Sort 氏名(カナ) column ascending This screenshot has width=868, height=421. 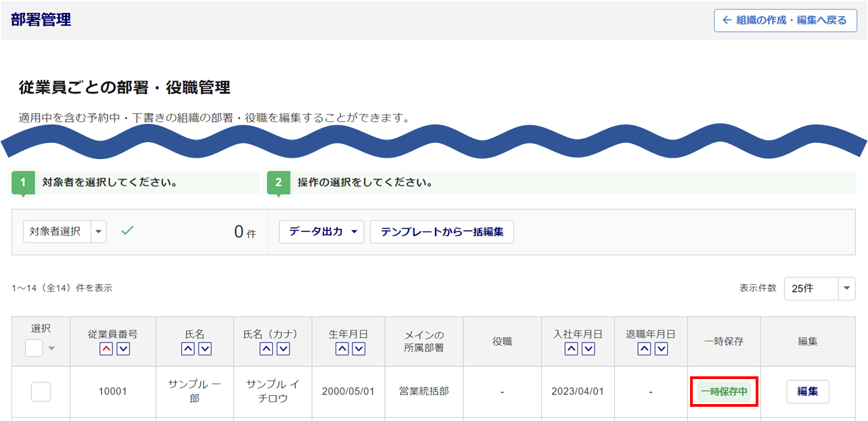pyautogui.click(x=267, y=349)
